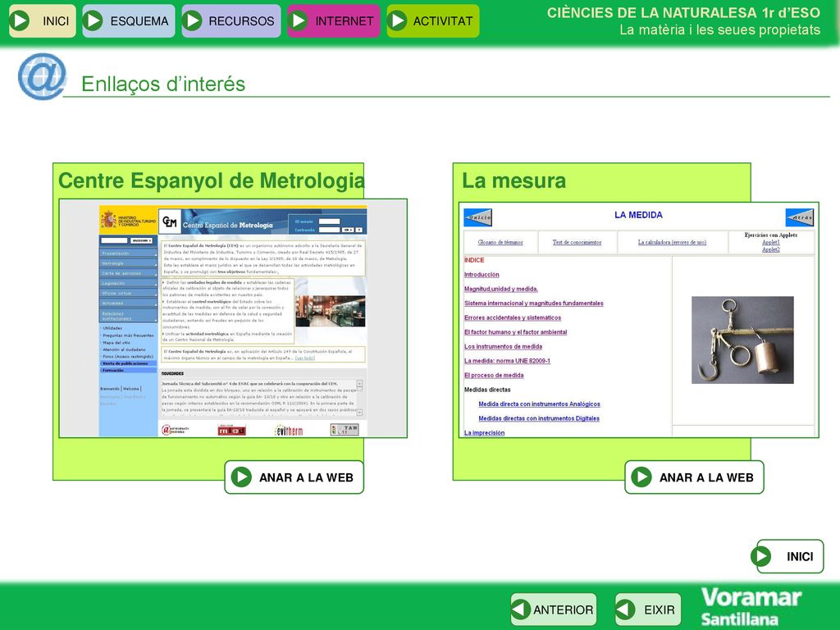Open the INICI tab in top navigation
Image resolution: width=840 pixels, height=630 pixels.
point(43,21)
